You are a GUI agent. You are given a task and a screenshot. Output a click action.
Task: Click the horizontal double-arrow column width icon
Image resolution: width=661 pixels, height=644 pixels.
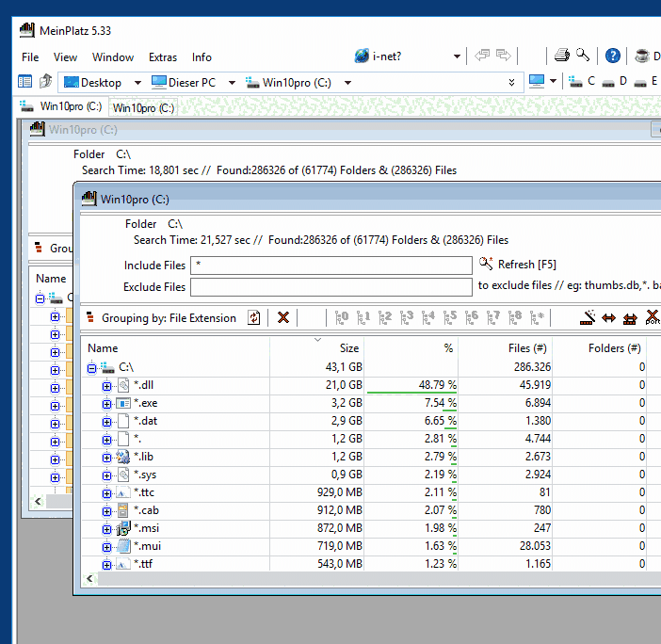pos(608,318)
